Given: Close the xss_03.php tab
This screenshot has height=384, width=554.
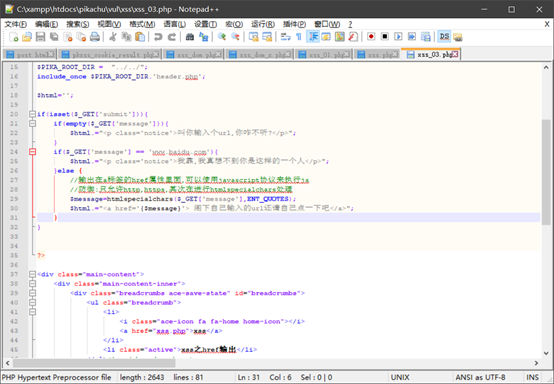Looking at the screenshot, I should (455, 54).
